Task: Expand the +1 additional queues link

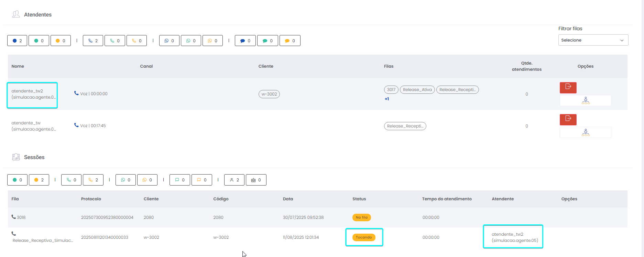Action: pyautogui.click(x=387, y=99)
